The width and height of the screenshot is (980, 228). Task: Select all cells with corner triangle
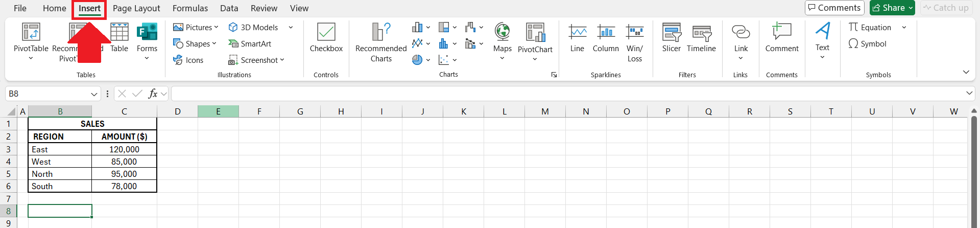(11, 111)
